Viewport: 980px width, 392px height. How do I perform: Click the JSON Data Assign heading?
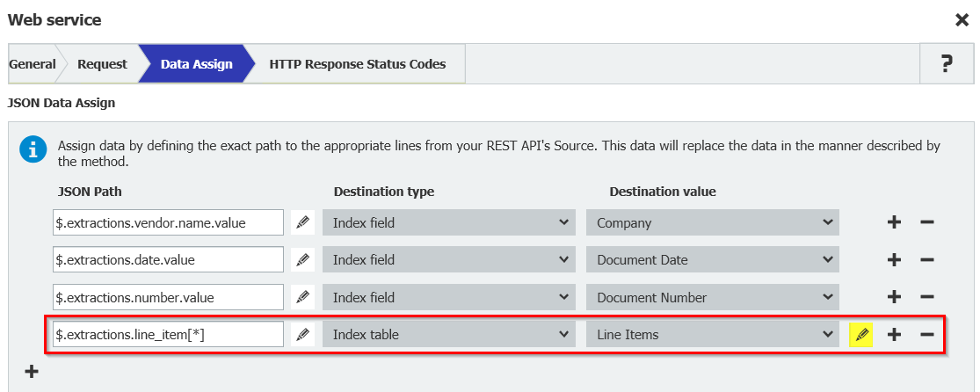click(62, 103)
